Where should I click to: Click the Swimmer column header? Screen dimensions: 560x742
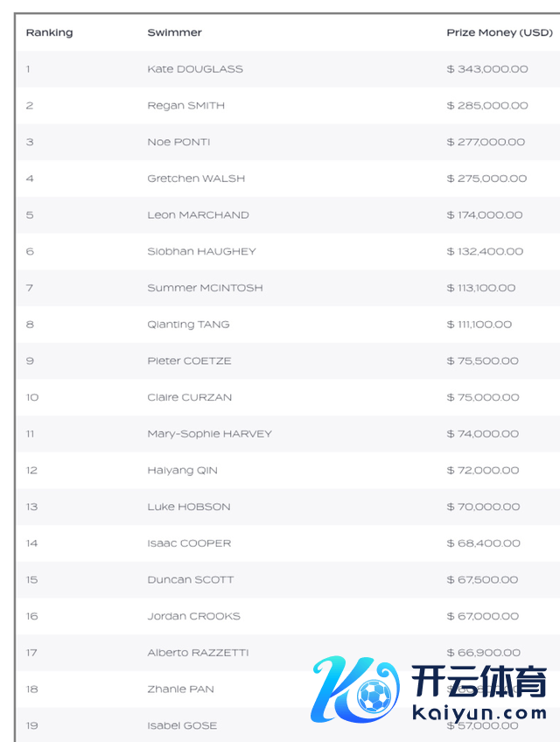point(174,32)
